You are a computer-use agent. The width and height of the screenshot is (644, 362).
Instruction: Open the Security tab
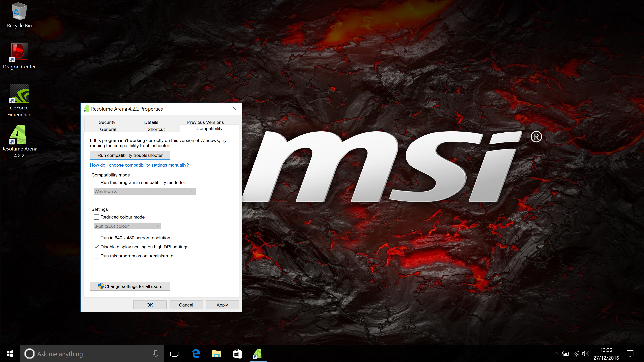(107, 122)
